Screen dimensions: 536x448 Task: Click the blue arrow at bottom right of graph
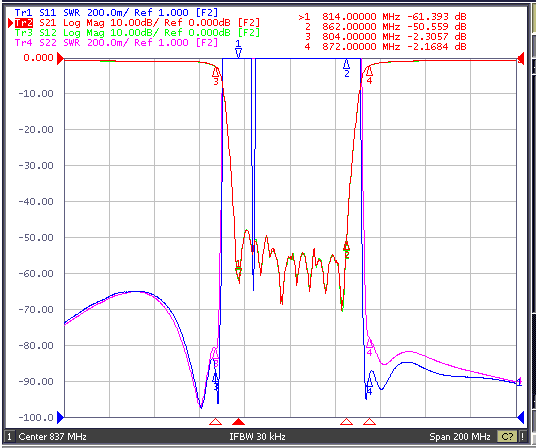click(521, 417)
